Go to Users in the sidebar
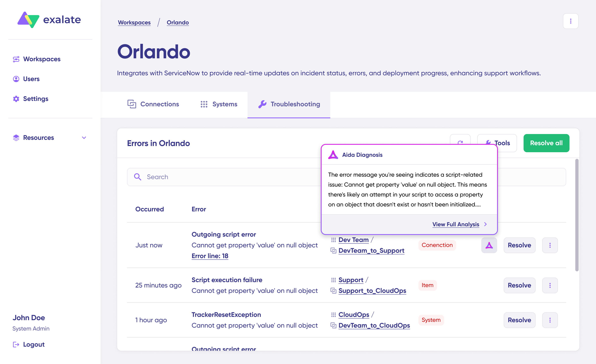 pos(31,79)
